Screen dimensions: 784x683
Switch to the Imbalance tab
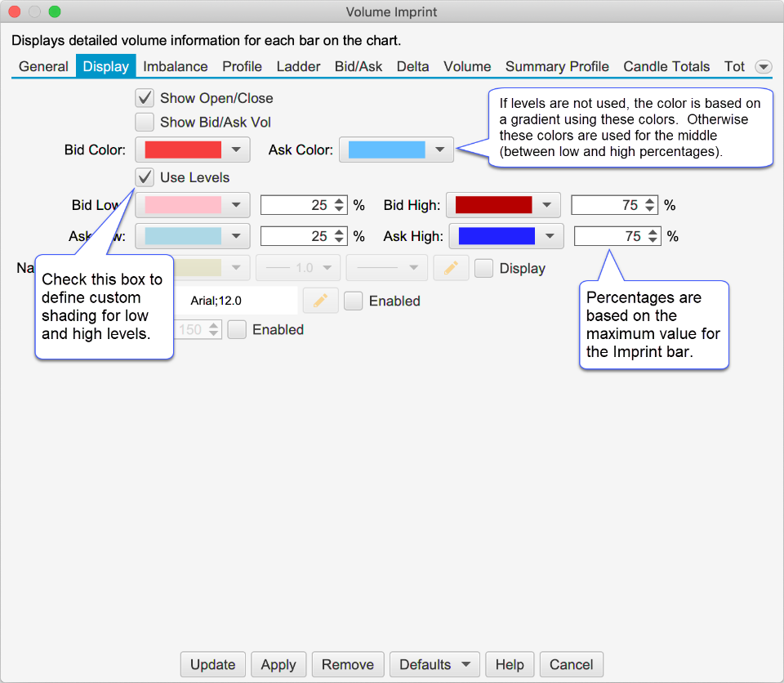click(176, 67)
